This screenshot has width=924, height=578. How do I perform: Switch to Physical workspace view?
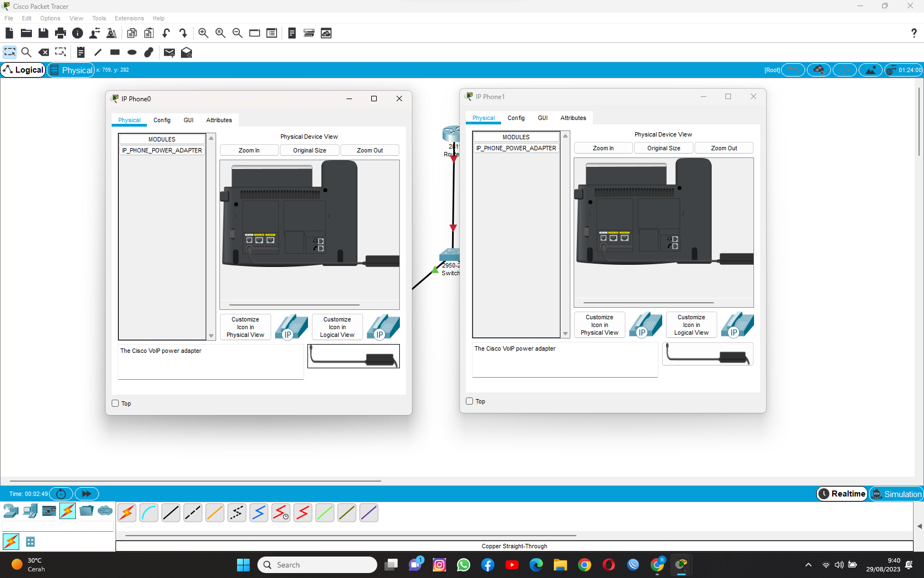click(x=71, y=70)
